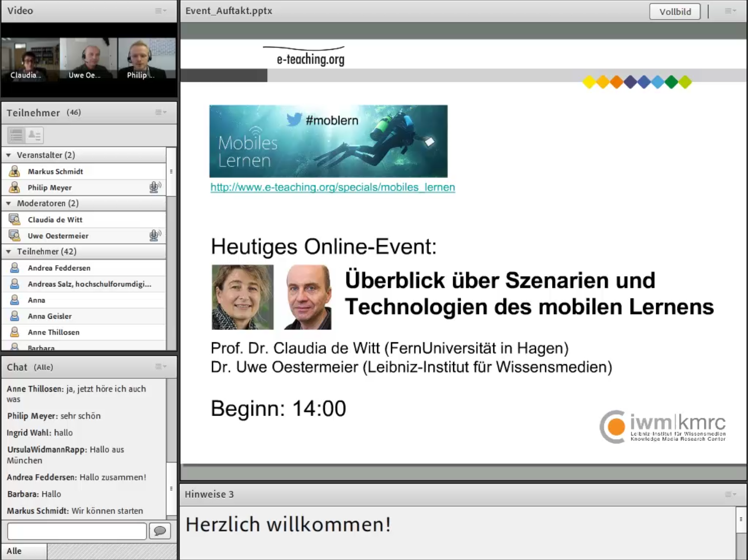This screenshot has width=748, height=560.
Task: Click Claudia de Witt's portrait photo on the slide
Action: pos(242,297)
